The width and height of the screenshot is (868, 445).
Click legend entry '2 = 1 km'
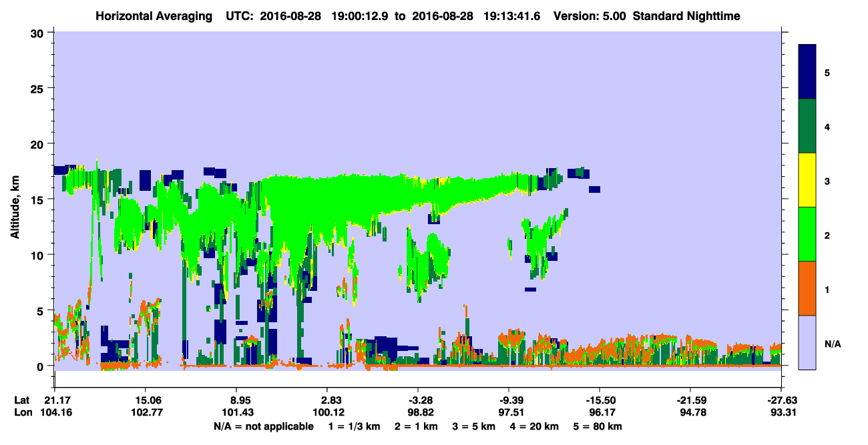tap(416, 426)
